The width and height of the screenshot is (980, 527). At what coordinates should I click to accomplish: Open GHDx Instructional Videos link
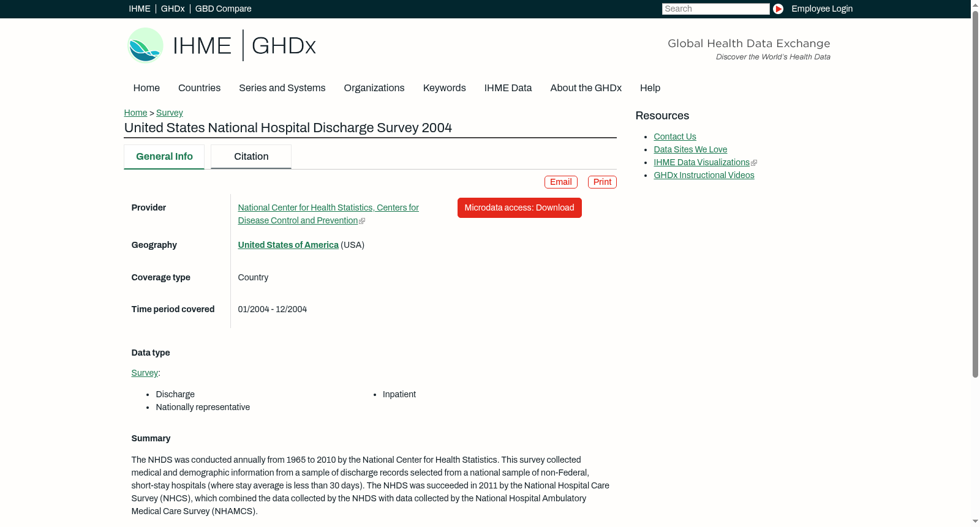tap(704, 175)
